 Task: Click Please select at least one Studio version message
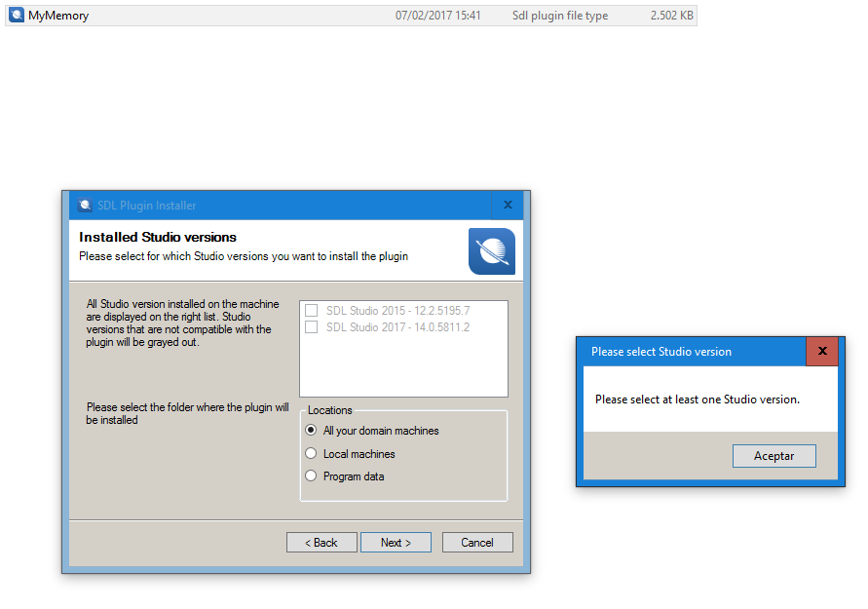698,400
